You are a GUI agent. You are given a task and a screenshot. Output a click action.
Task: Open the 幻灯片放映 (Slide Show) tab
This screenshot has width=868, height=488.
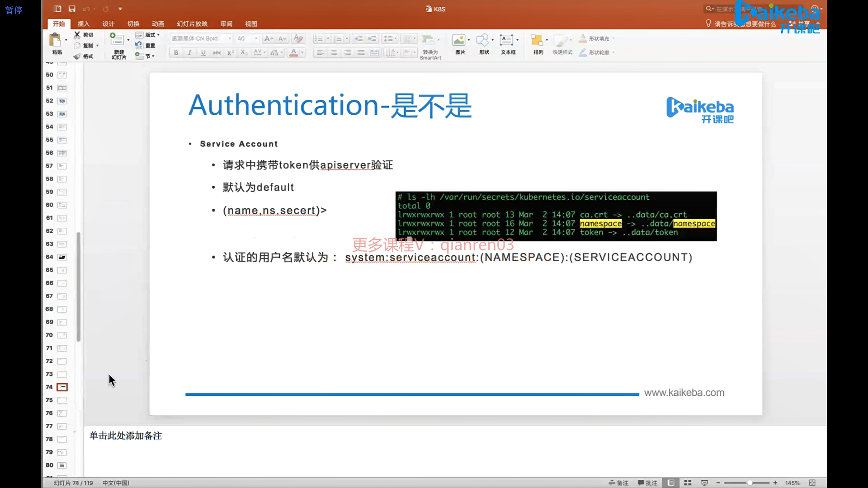click(192, 24)
